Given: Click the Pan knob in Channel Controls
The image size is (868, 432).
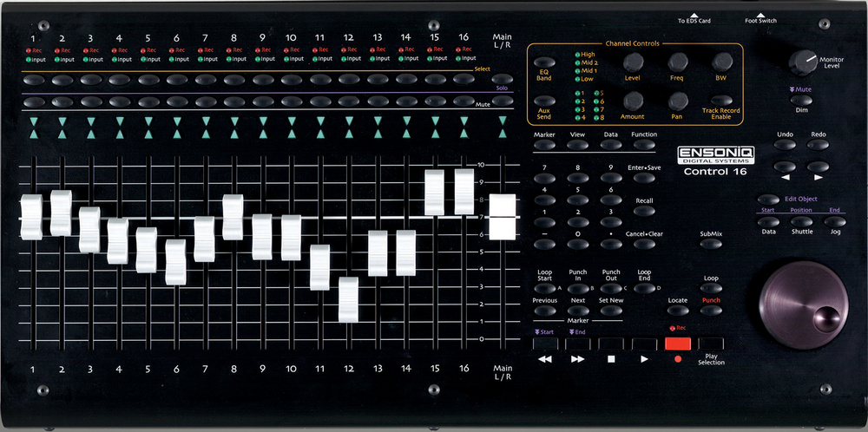Looking at the screenshot, I should pos(679,101).
